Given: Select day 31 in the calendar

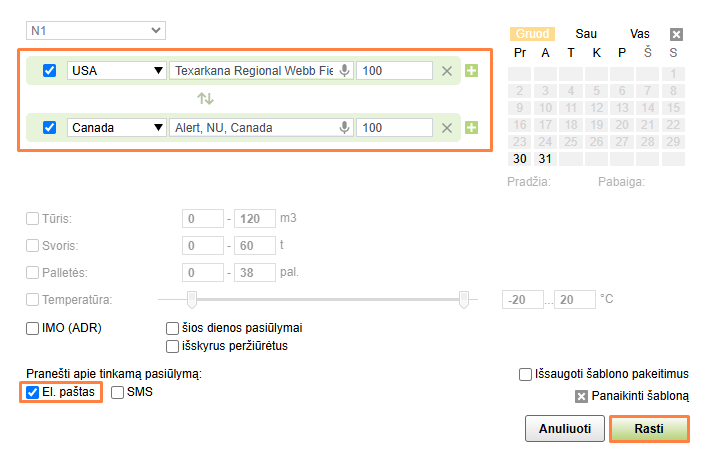Looking at the screenshot, I should point(545,159).
